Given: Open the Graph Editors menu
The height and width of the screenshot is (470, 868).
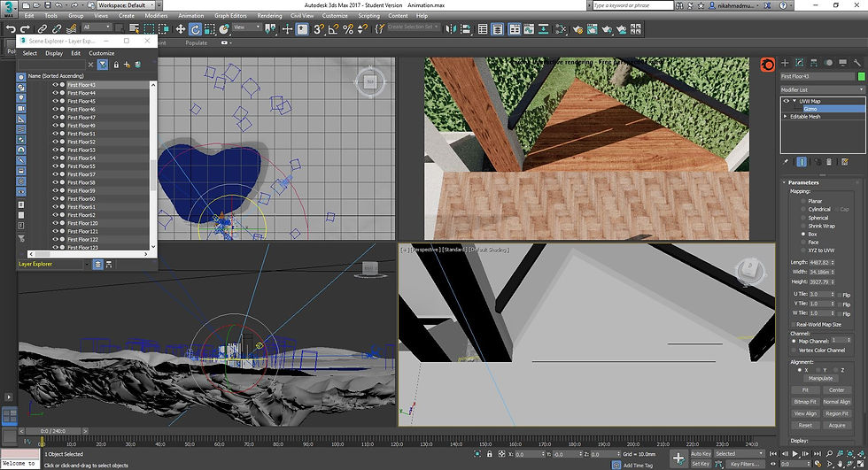Looking at the screenshot, I should click(230, 16).
